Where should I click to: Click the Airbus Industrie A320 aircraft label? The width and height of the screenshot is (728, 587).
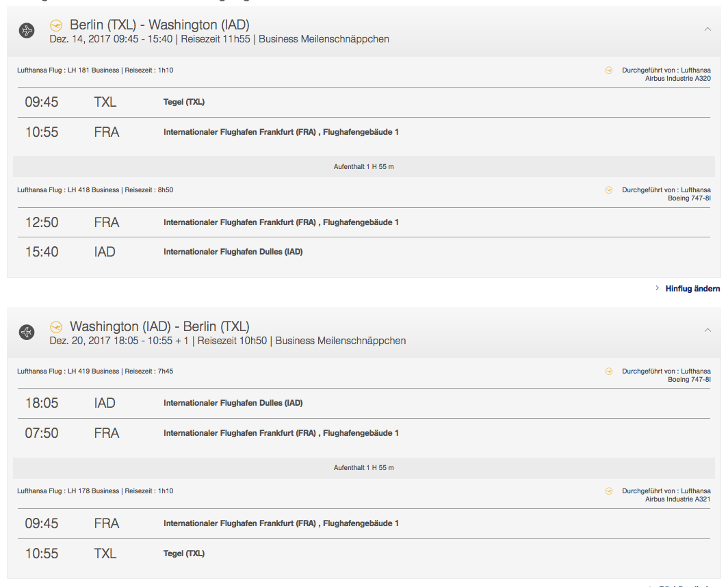pyautogui.click(x=677, y=79)
